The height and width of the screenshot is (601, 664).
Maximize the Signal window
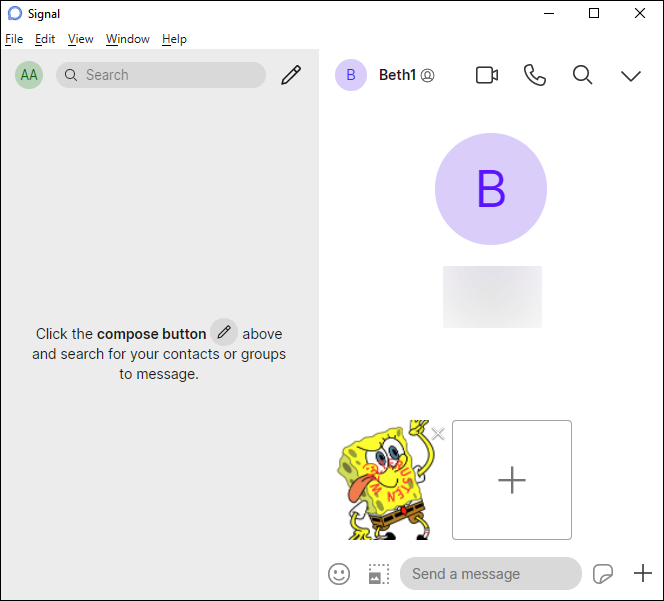pos(594,14)
